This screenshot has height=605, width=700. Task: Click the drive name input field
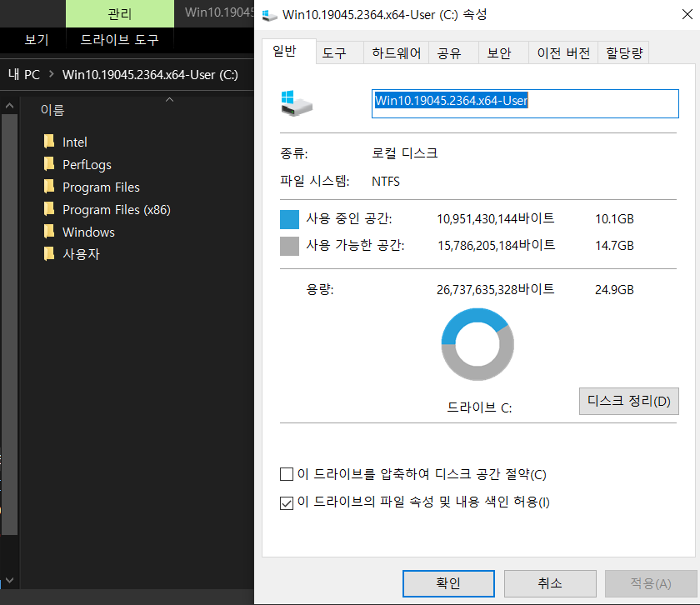click(525, 103)
